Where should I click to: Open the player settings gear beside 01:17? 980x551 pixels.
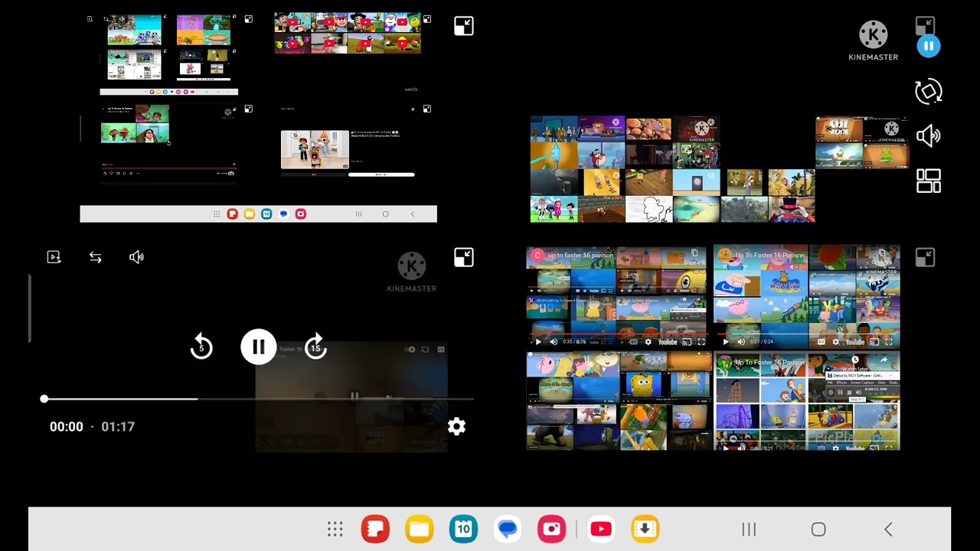[456, 426]
